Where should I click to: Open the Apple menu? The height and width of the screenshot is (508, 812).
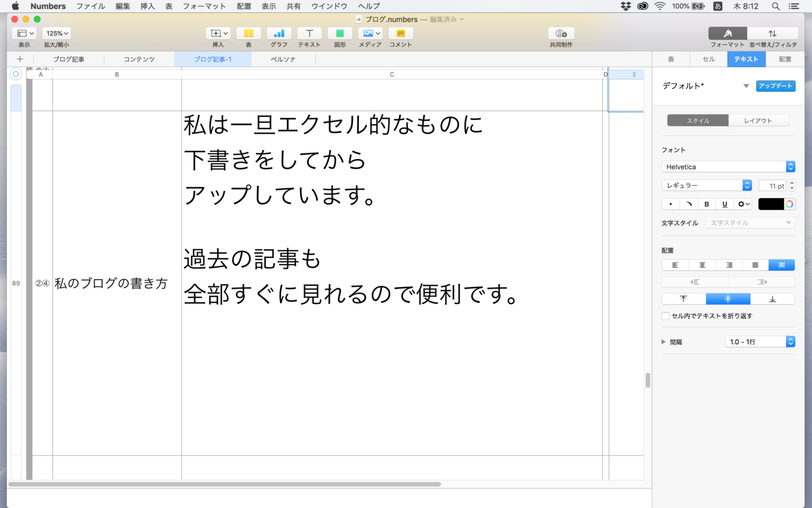pos(15,6)
